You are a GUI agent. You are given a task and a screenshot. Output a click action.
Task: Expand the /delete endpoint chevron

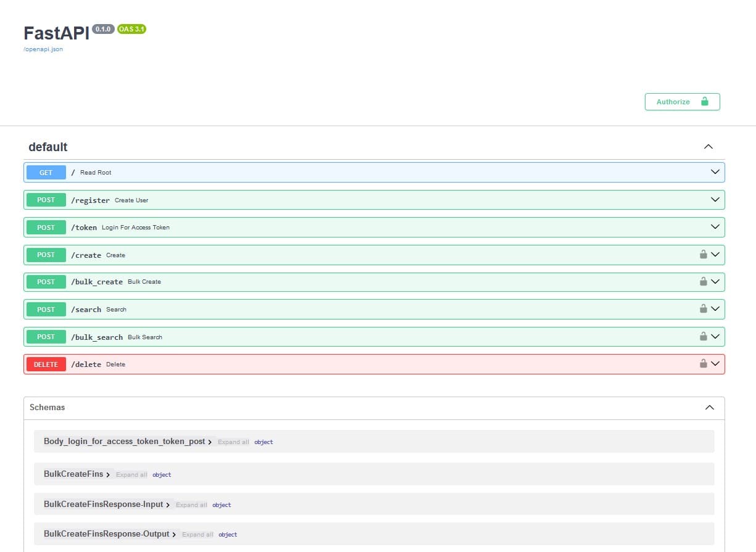715,363
